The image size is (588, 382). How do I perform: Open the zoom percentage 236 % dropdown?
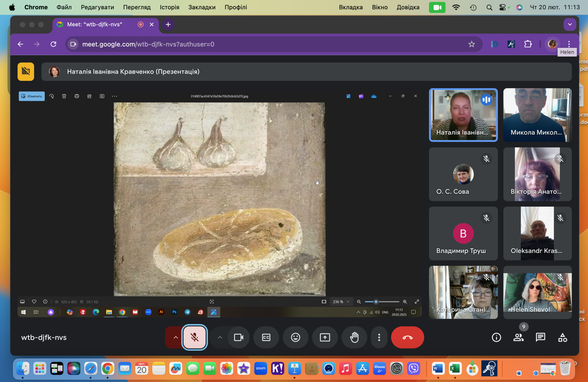(341, 302)
